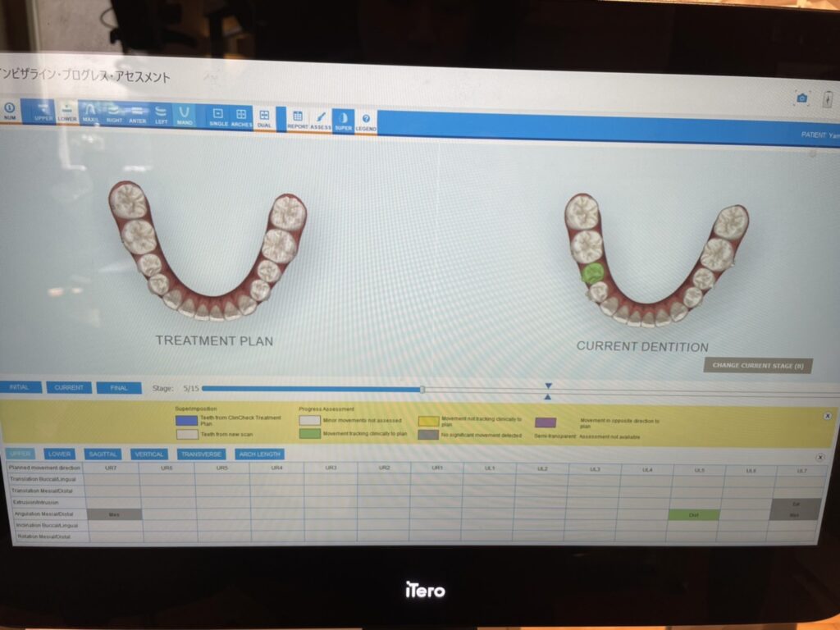Select the UPPER table tab
840x630 pixels.
pyautogui.click(x=21, y=454)
